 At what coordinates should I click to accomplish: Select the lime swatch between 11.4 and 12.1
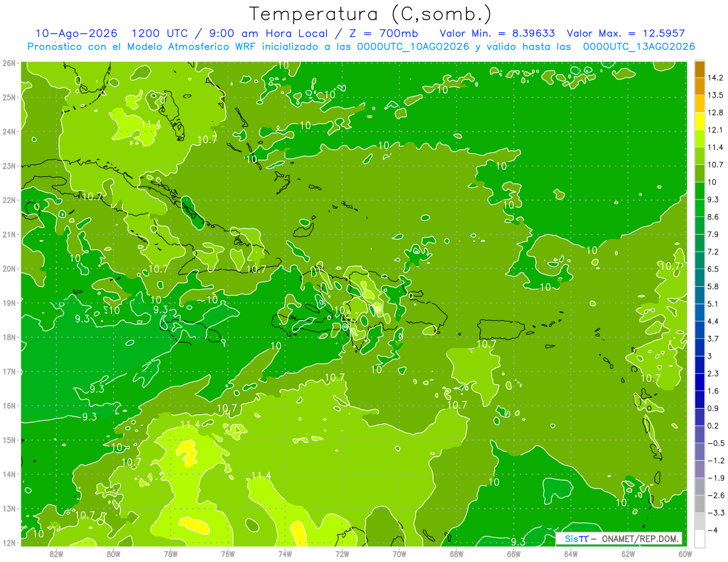click(x=699, y=138)
